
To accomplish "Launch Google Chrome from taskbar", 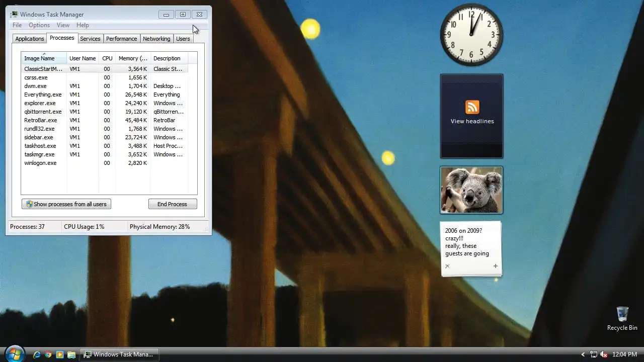I will [48, 354].
